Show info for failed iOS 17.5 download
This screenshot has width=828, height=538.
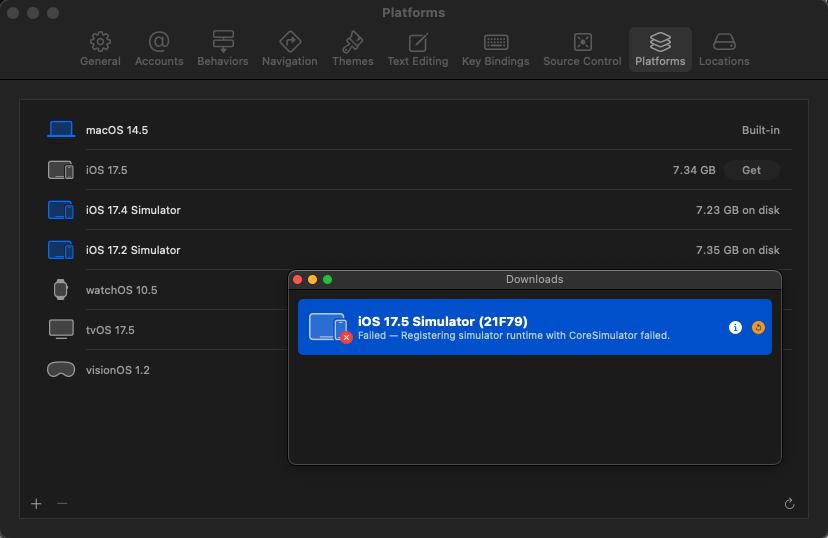point(735,327)
